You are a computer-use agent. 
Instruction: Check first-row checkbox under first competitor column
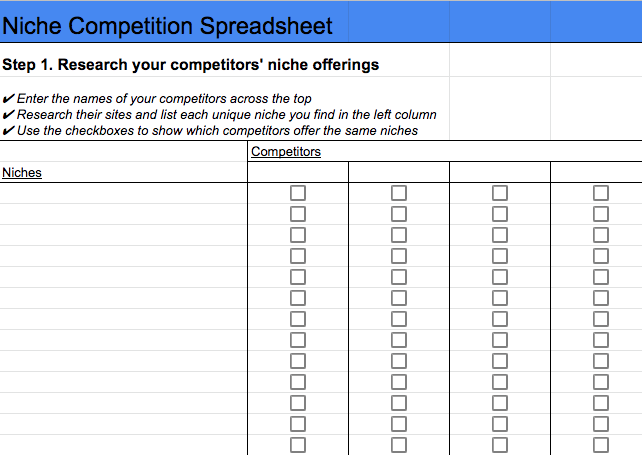click(298, 193)
